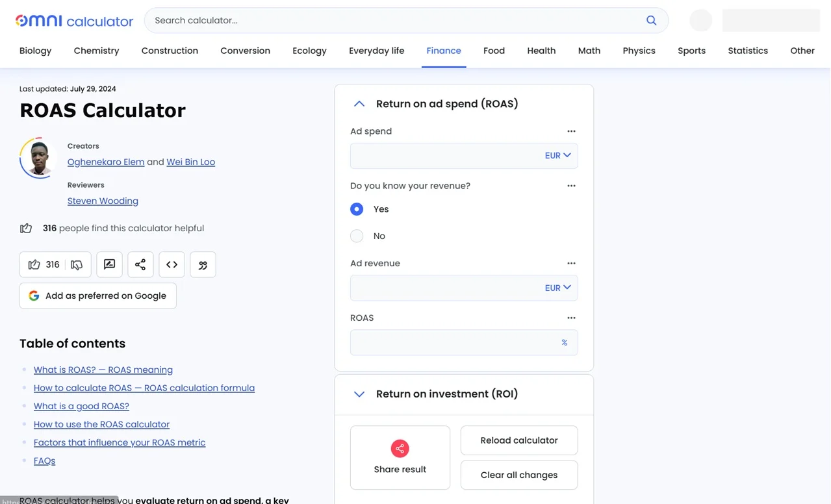Screen dimensions: 831x504
Task: Open the feedback comment icon
Action: pos(109,264)
